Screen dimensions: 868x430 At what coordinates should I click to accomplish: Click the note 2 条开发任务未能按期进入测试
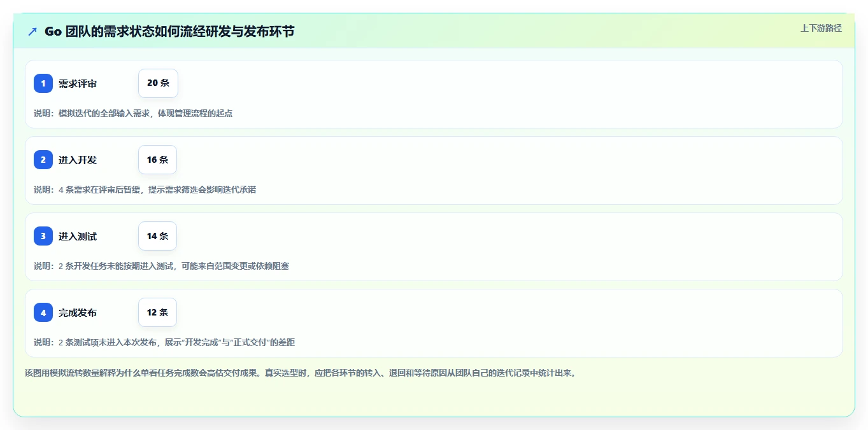pos(161,266)
